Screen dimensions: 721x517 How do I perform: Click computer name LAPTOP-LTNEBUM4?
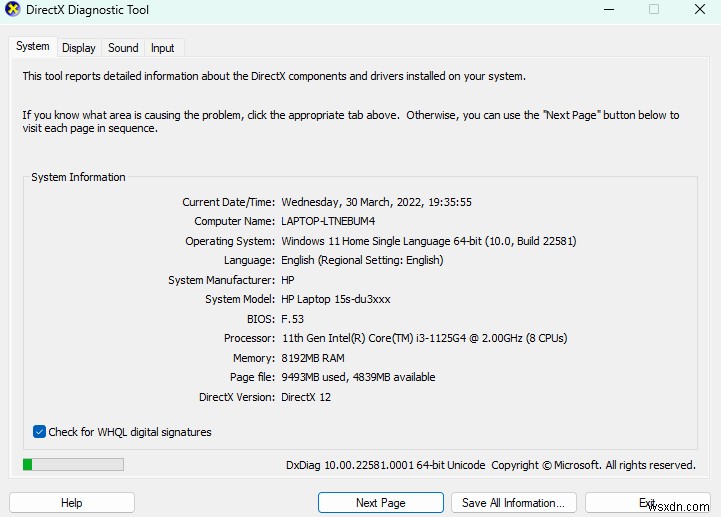tap(328, 221)
